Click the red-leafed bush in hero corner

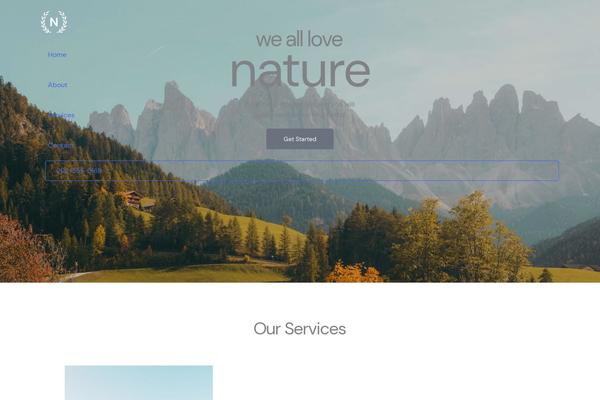[25, 251]
